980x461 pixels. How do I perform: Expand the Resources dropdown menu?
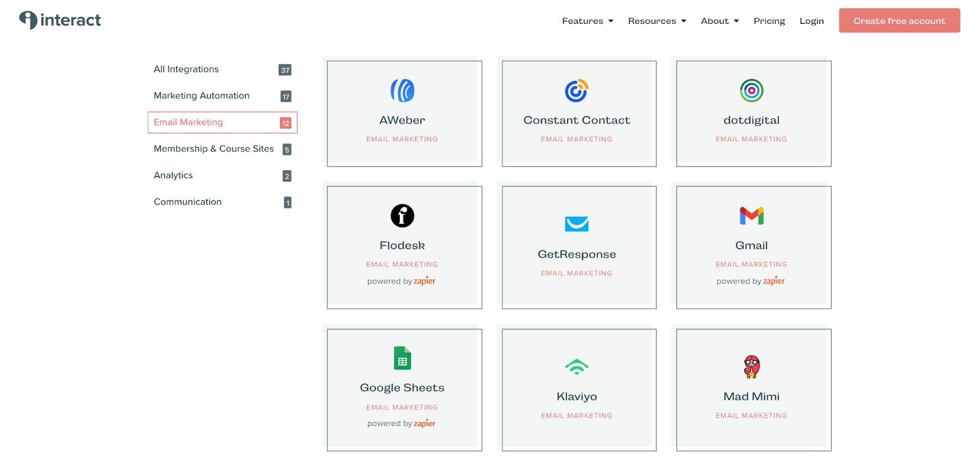click(657, 21)
